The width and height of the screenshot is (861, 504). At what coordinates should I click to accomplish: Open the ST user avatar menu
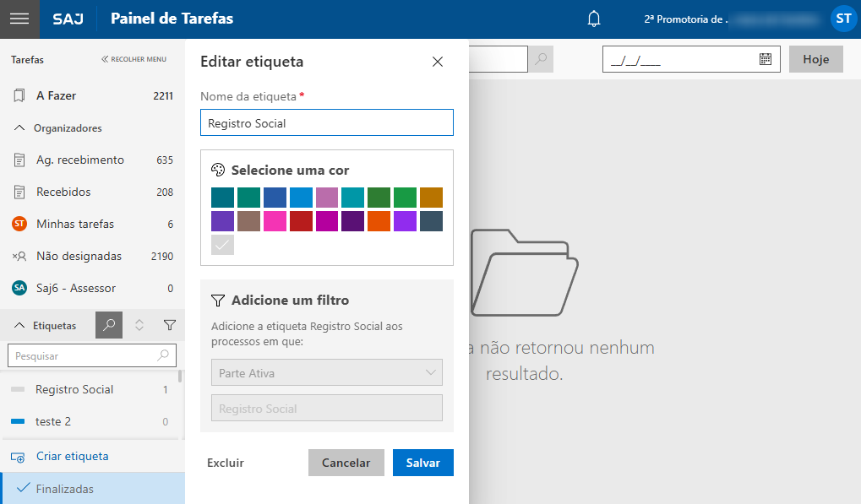(x=842, y=19)
